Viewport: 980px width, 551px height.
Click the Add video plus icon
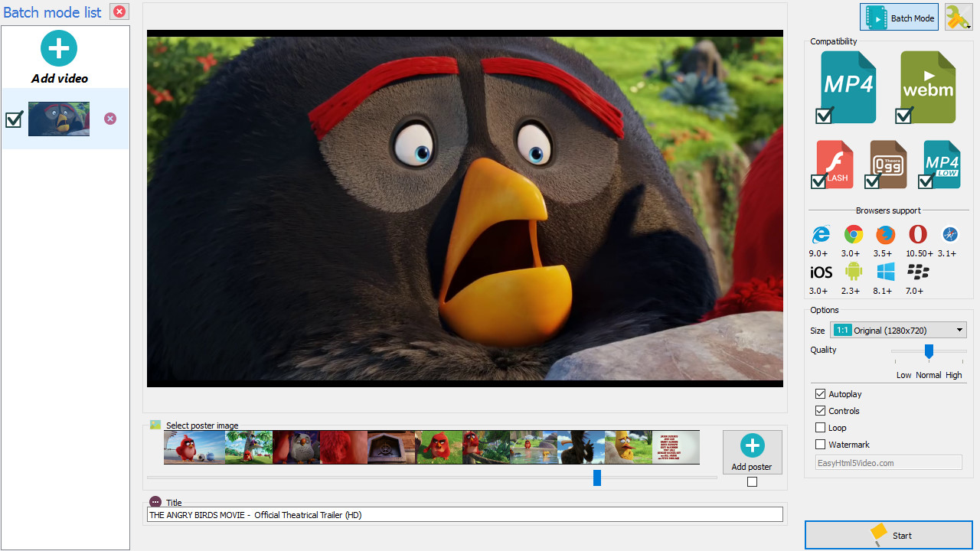click(x=59, y=49)
